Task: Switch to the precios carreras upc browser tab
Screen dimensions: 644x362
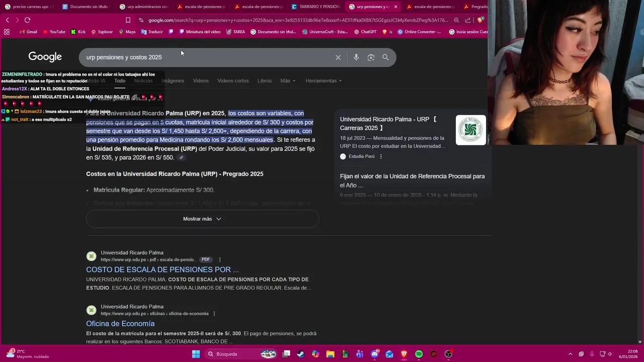Action: pyautogui.click(x=29, y=7)
